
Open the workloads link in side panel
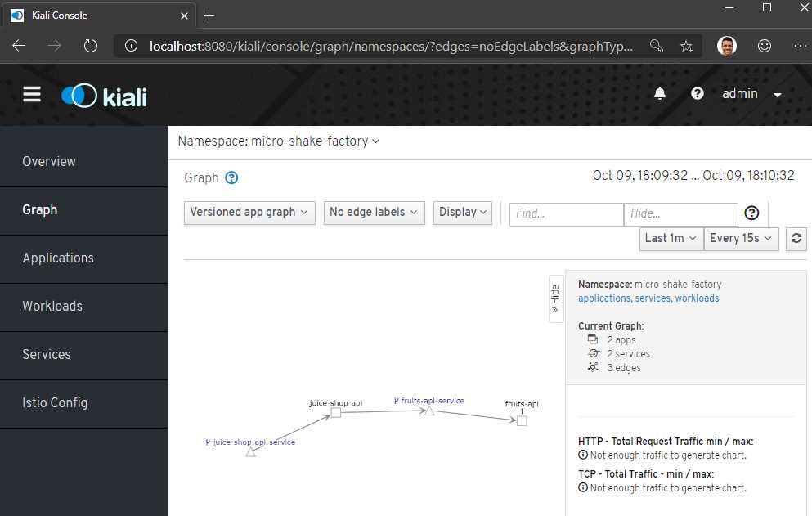point(697,298)
